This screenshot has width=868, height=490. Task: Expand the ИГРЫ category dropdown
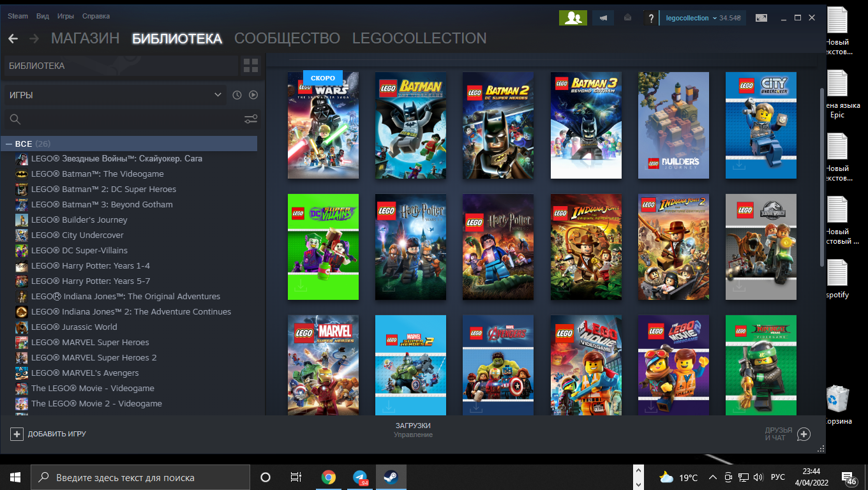click(x=115, y=95)
